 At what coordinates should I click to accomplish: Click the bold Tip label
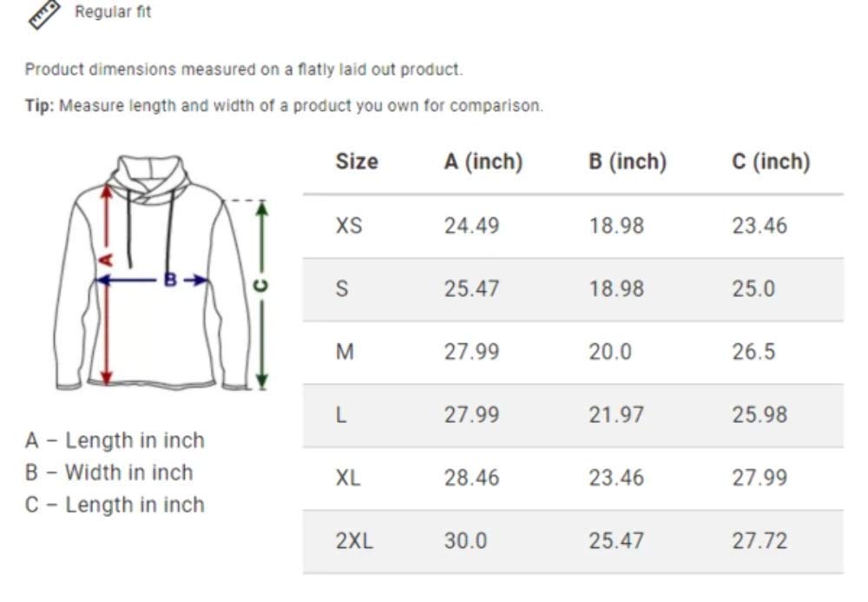[x=39, y=106]
